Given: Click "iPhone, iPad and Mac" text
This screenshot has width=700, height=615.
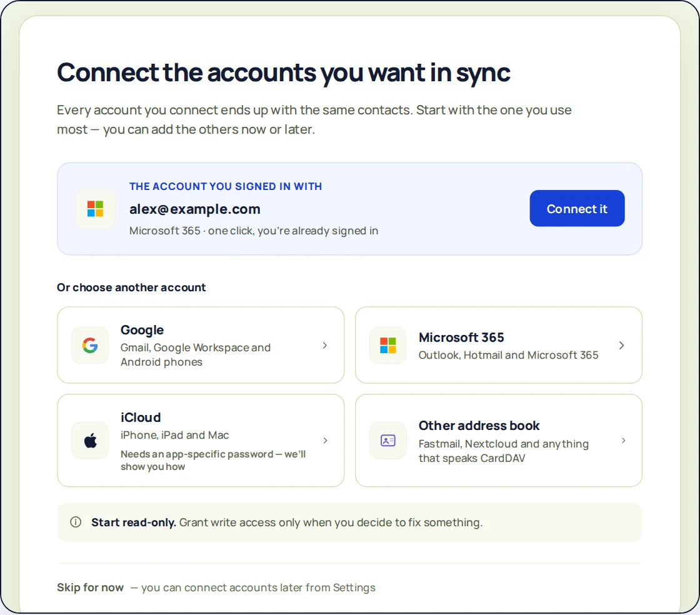Looking at the screenshot, I should pyautogui.click(x=174, y=435).
